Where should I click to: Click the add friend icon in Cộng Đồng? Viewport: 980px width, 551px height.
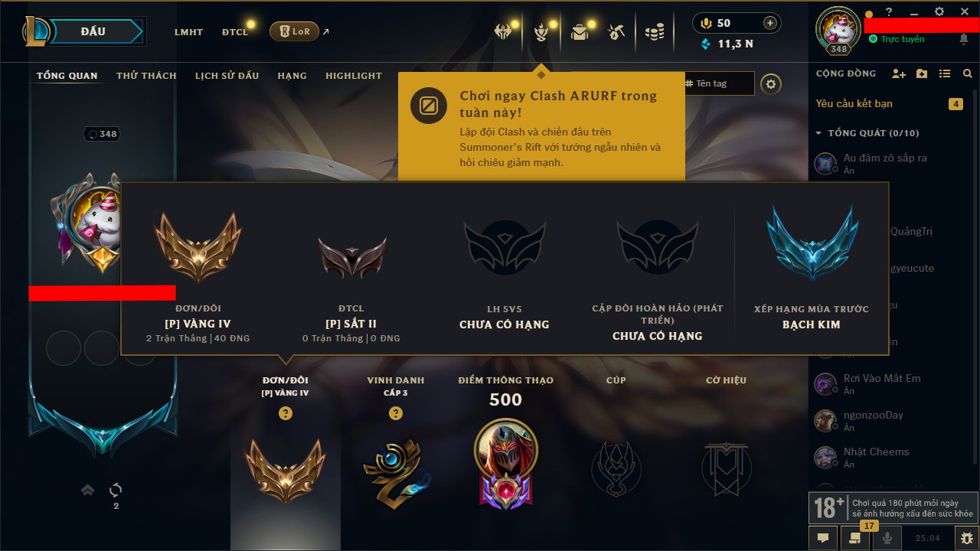point(899,73)
